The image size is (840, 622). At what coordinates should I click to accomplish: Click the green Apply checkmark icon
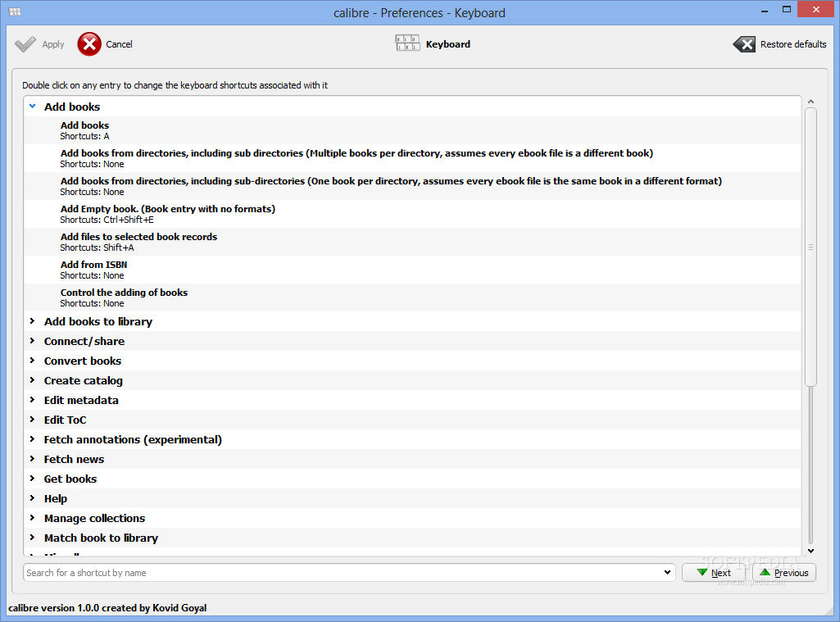click(x=25, y=44)
